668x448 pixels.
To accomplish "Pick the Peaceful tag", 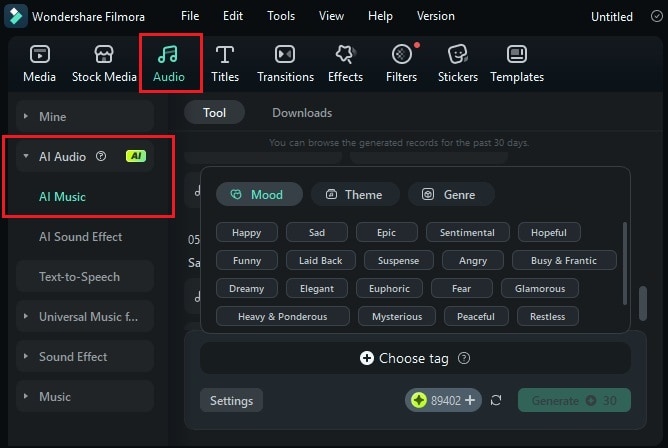I will (x=476, y=316).
